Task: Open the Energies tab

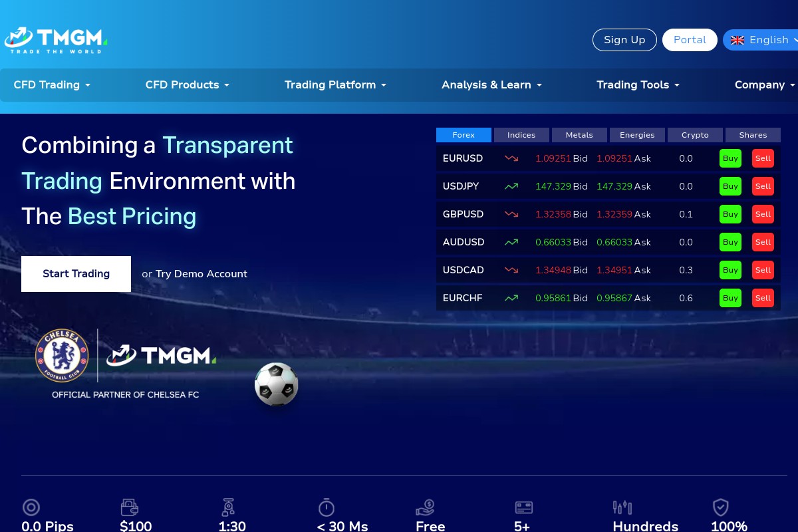Action: (637, 135)
